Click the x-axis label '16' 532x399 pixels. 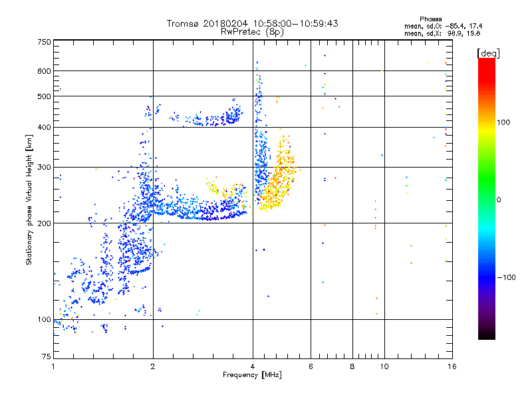tap(452, 366)
